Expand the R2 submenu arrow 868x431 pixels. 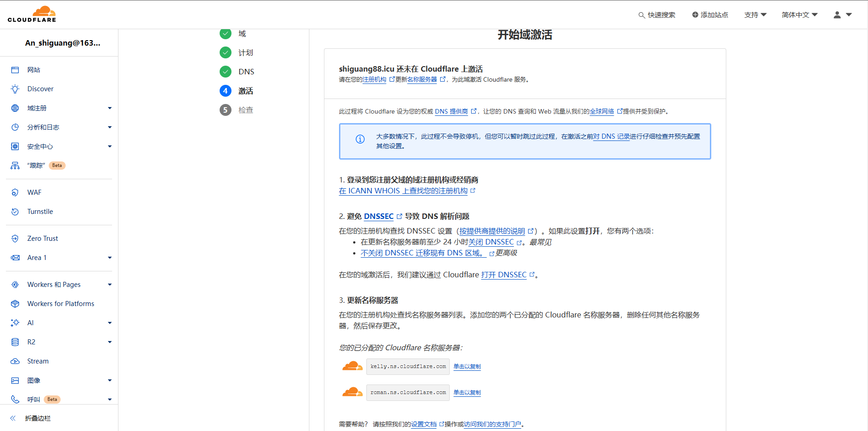point(110,342)
